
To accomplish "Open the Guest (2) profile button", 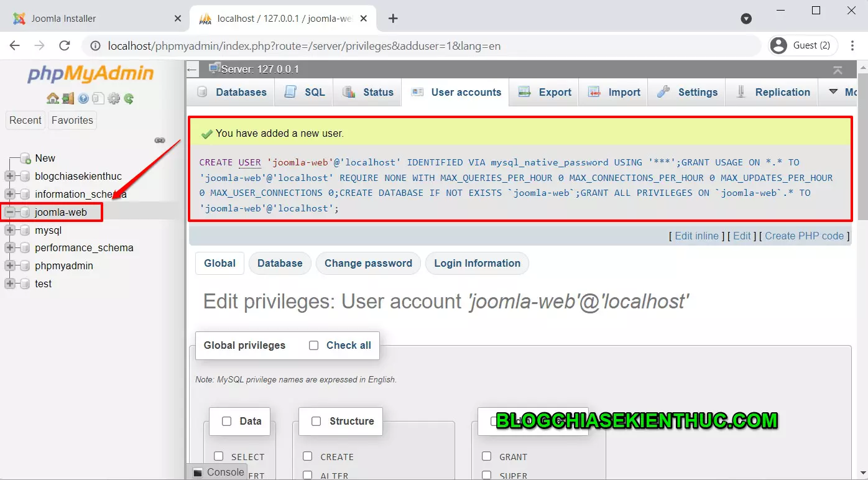I will 803,45.
